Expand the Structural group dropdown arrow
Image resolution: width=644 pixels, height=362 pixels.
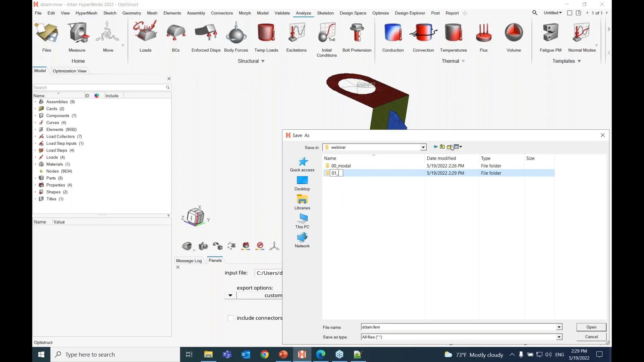click(x=263, y=61)
